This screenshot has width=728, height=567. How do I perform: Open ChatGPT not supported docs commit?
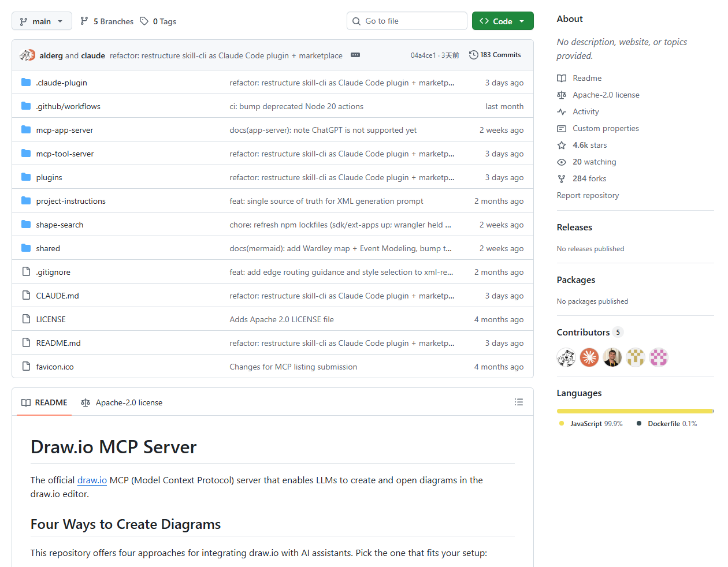click(x=323, y=130)
